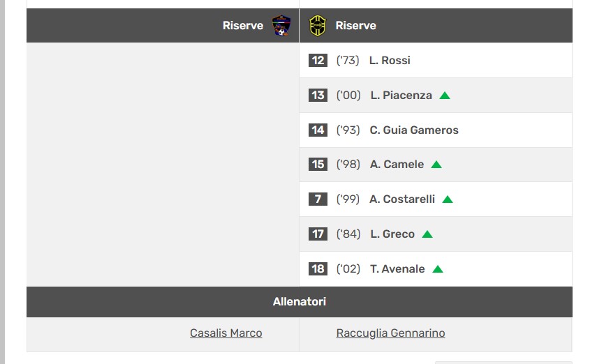Select player C. Guia Gameros
The image size is (597, 364).
[x=414, y=130]
